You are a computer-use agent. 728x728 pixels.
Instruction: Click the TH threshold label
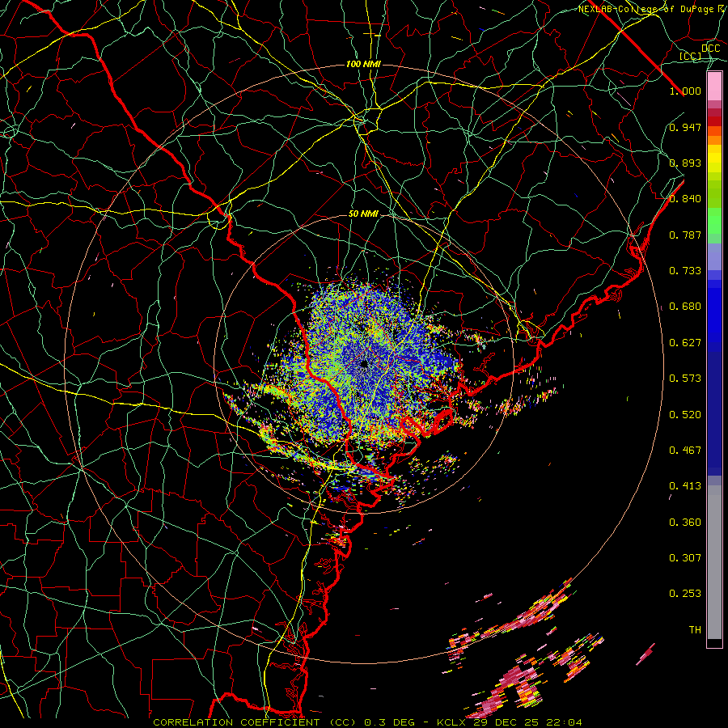click(695, 630)
